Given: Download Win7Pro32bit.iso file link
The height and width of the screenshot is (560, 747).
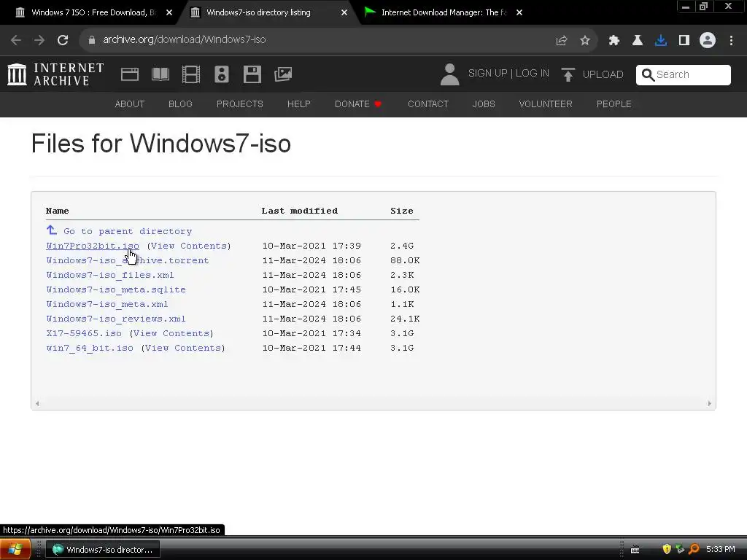Looking at the screenshot, I should [x=93, y=246].
